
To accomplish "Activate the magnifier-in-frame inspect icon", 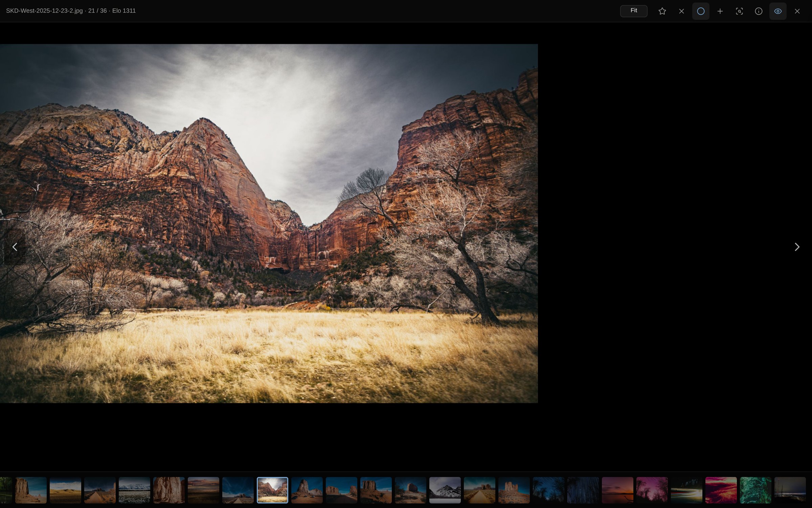I will (739, 11).
